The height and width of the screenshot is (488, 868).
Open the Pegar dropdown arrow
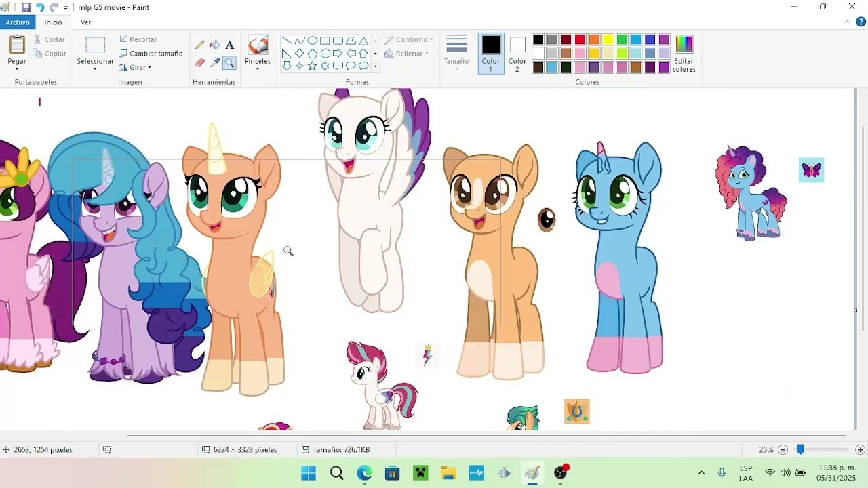coord(17,68)
